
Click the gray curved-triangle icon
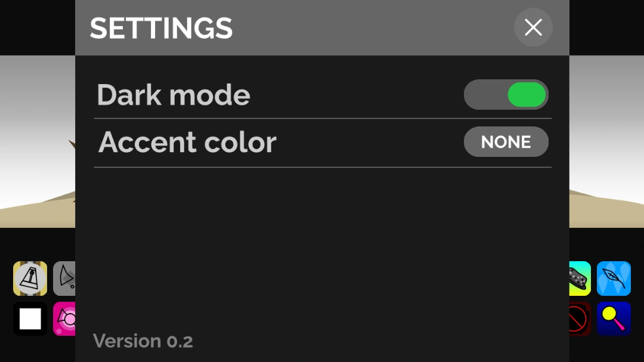point(64,279)
